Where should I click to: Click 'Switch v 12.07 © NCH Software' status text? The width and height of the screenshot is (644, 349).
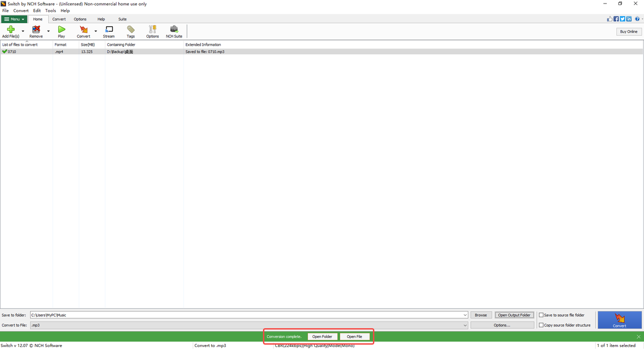click(x=31, y=345)
